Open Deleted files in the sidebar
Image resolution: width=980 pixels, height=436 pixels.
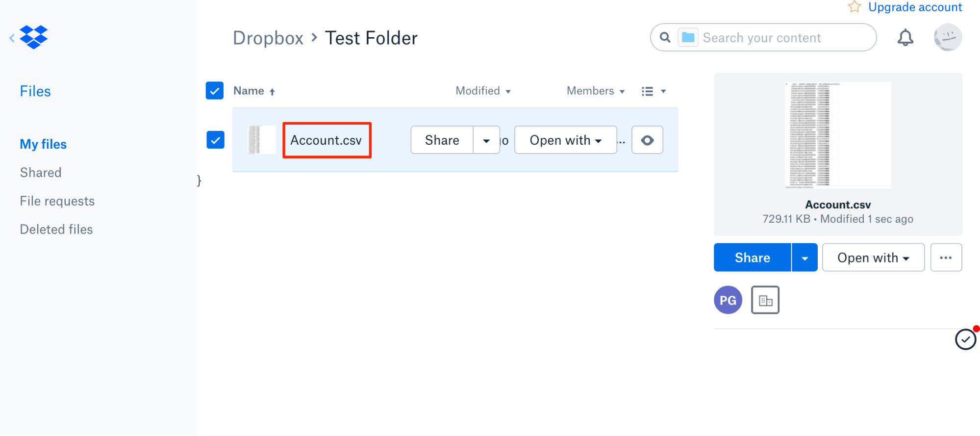(x=56, y=230)
